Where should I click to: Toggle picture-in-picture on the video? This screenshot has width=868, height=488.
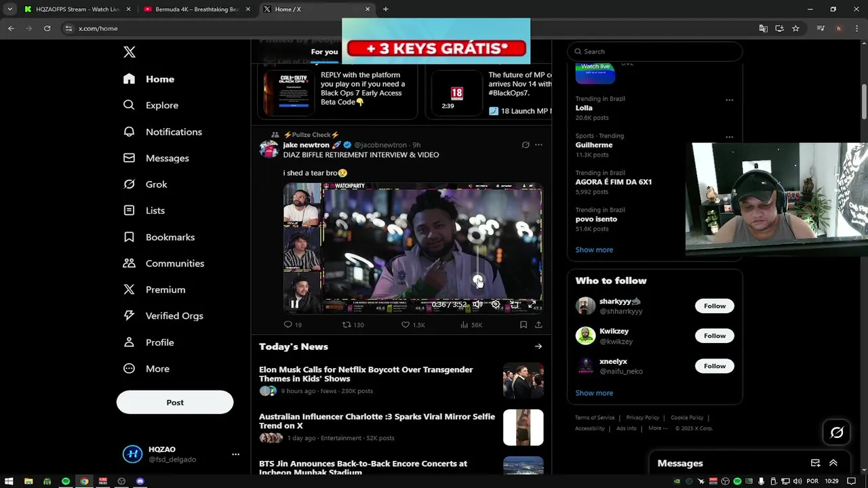(x=514, y=304)
